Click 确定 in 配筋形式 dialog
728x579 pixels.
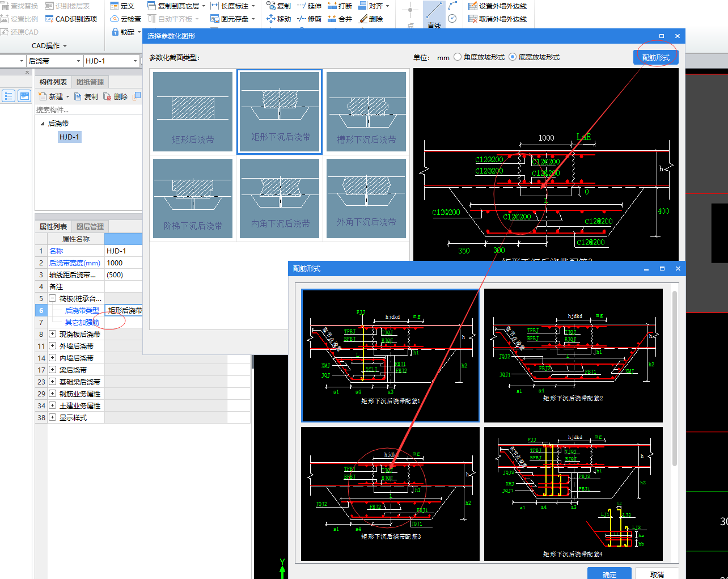610,573
